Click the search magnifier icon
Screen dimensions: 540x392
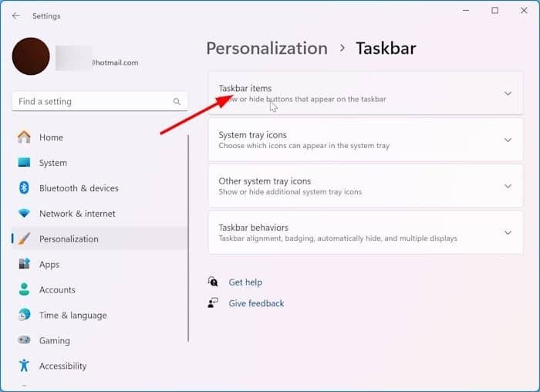click(177, 101)
